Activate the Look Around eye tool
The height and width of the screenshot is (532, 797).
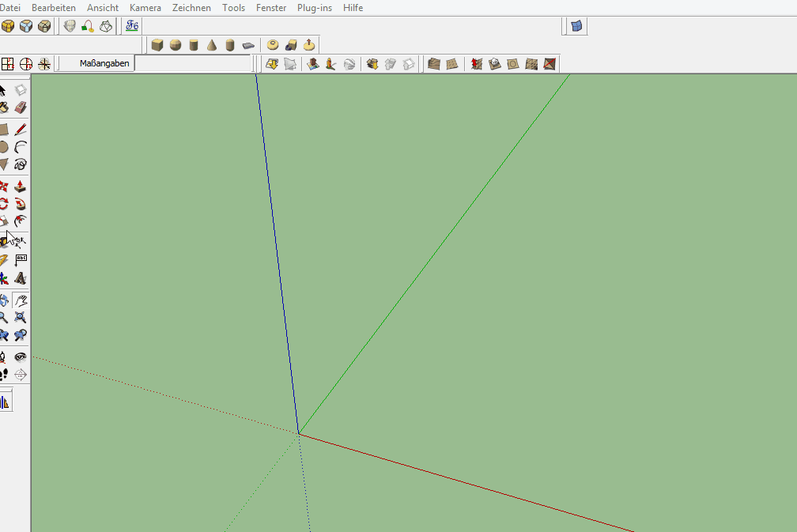[21, 357]
